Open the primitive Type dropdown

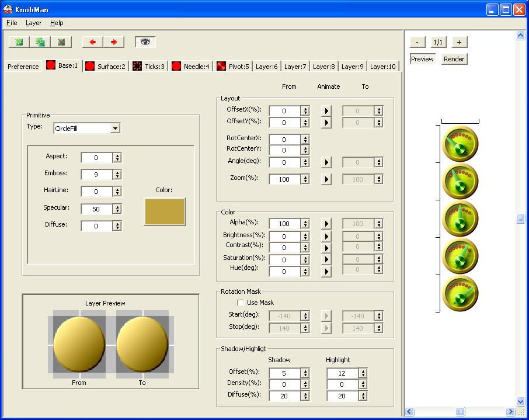[115, 129]
